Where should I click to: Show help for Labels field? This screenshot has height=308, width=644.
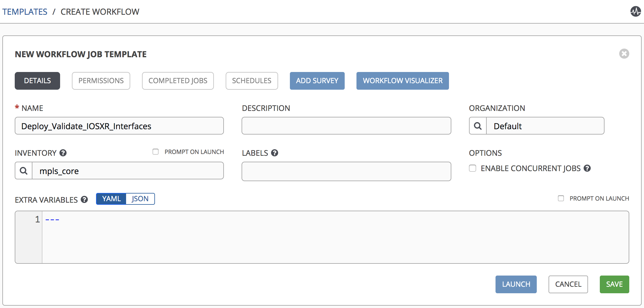(x=275, y=153)
